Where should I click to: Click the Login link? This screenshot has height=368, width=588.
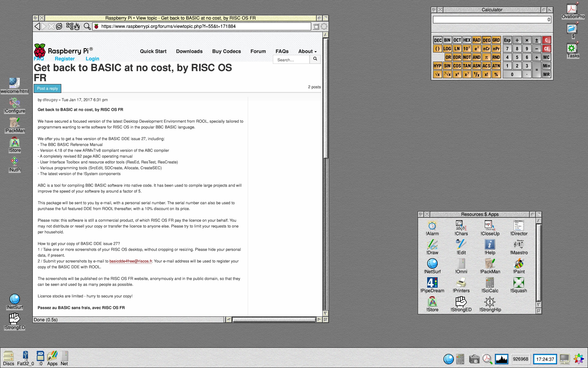click(92, 59)
